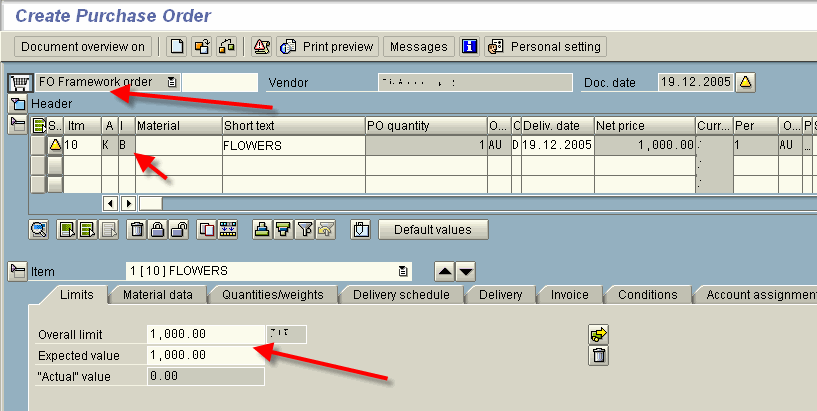Click the Print preview button
The height and width of the screenshot is (411, 817).
point(327,46)
